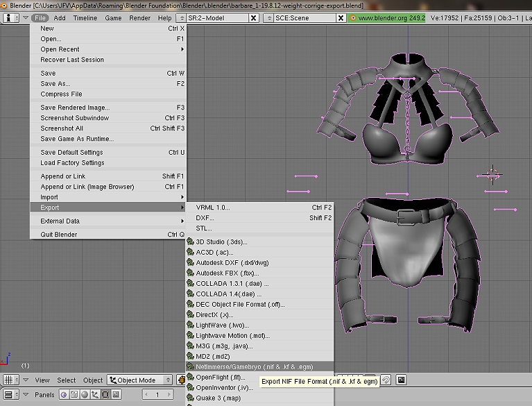Choose Screenshot Subwindow entry
Screen dimensions: 532x406
click(108, 118)
